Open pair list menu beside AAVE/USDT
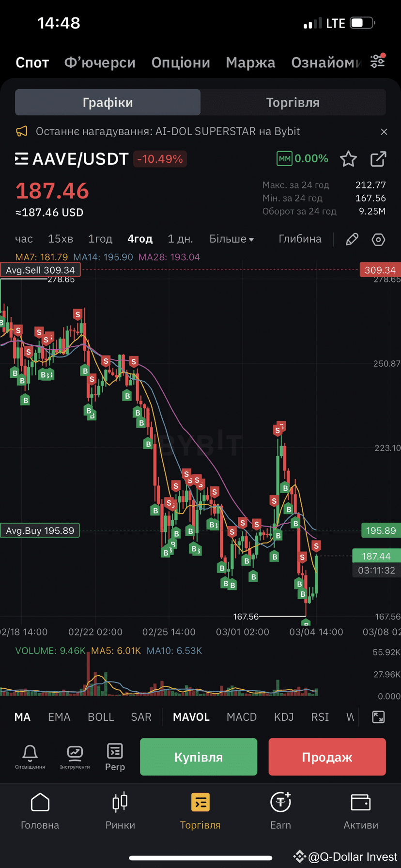 (22, 159)
